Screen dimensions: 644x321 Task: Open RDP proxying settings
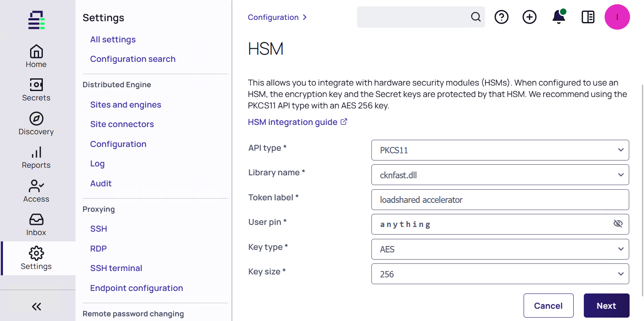pyautogui.click(x=98, y=249)
